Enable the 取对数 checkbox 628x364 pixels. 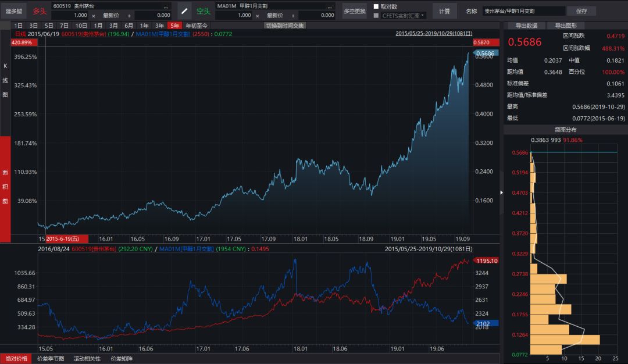(376, 6)
